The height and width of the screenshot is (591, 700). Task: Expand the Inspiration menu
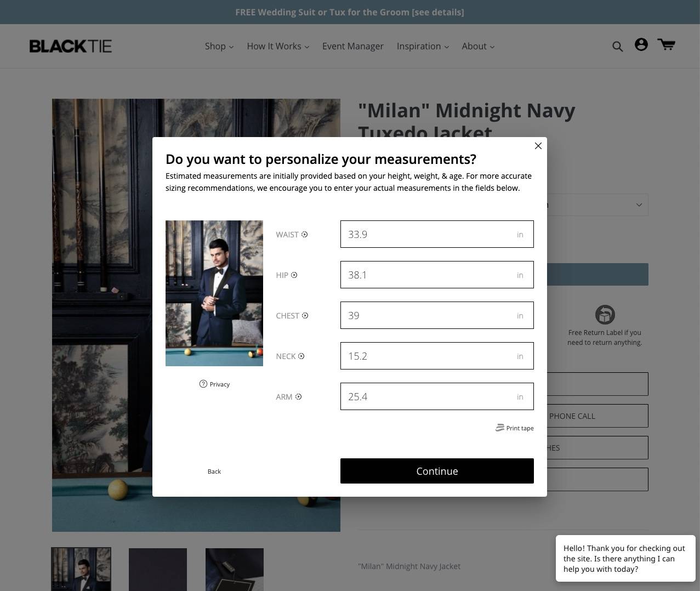click(x=423, y=47)
